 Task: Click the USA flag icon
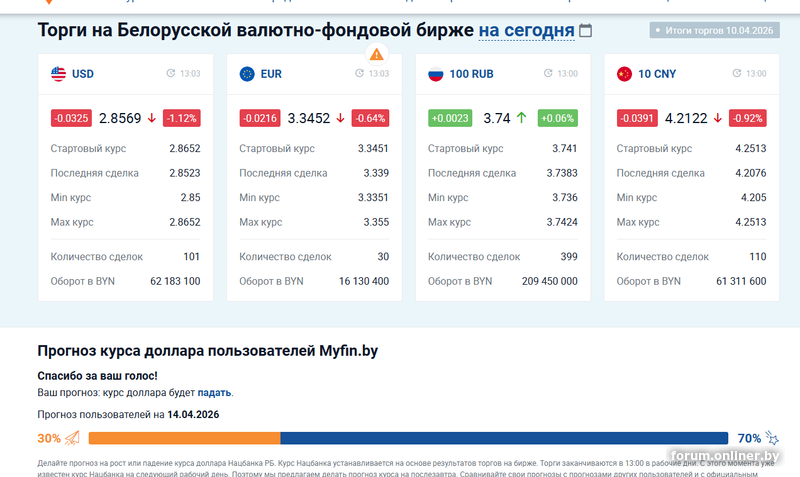coord(58,74)
